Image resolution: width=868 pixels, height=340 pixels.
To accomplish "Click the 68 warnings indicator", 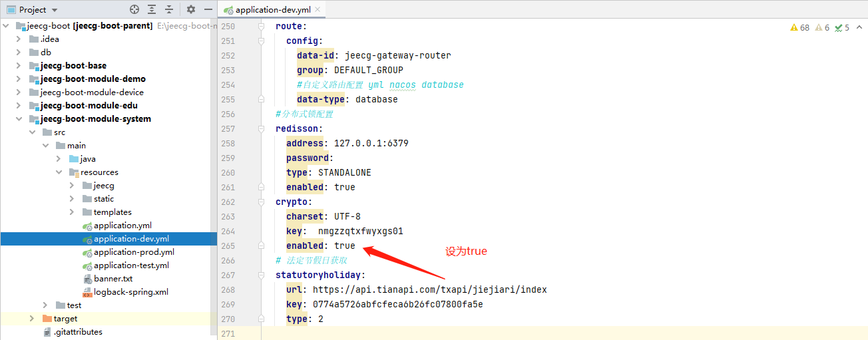I will (799, 27).
